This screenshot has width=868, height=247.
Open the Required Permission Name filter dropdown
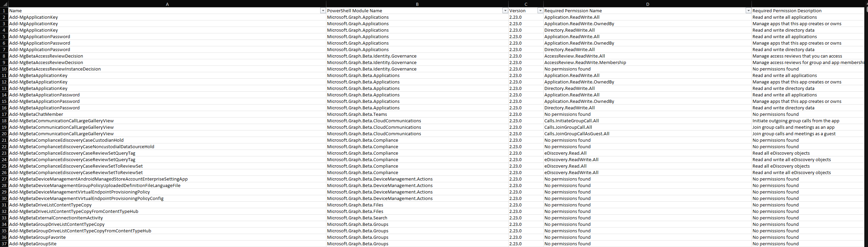pyautogui.click(x=748, y=11)
